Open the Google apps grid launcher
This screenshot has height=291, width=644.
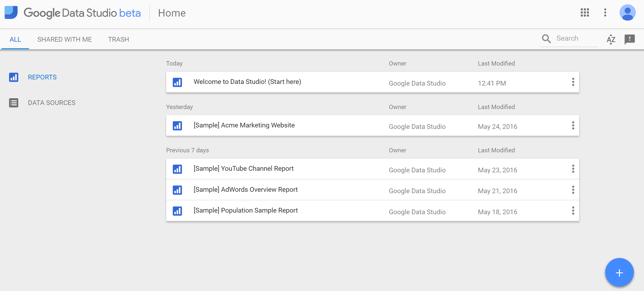click(x=584, y=12)
